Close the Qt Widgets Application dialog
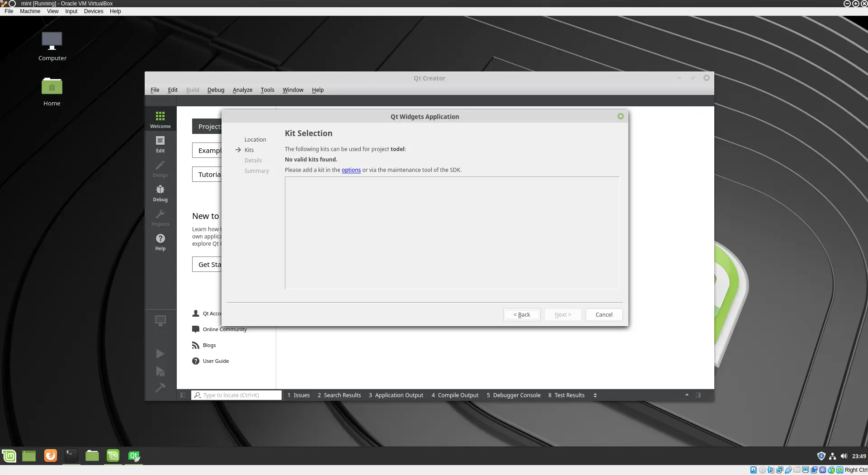 [x=621, y=116]
